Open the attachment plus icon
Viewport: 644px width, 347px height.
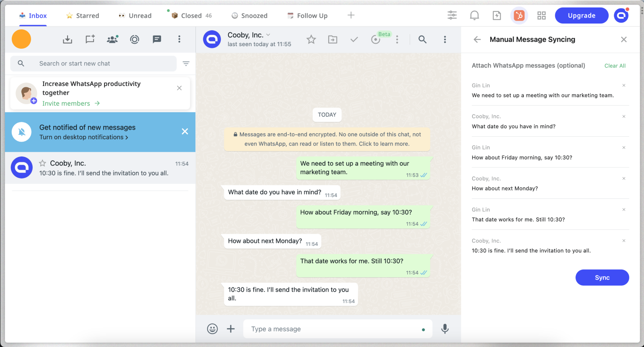(x=231, y=329)
